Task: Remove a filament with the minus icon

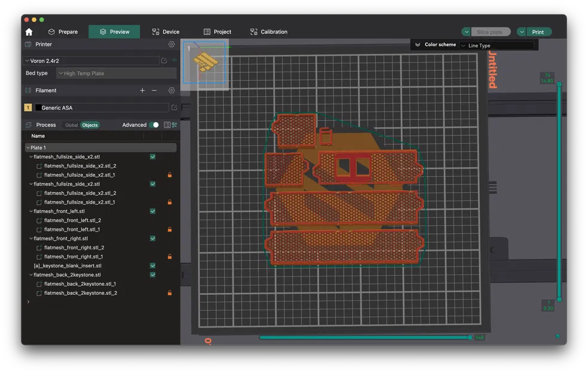Action: 154,91
